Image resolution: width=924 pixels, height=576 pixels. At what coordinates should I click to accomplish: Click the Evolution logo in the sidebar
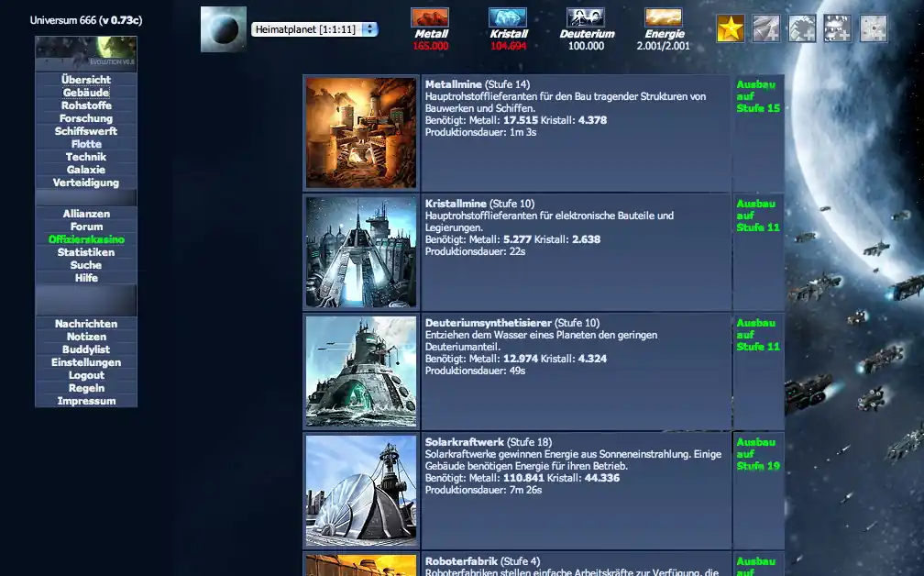coord(85,52)
